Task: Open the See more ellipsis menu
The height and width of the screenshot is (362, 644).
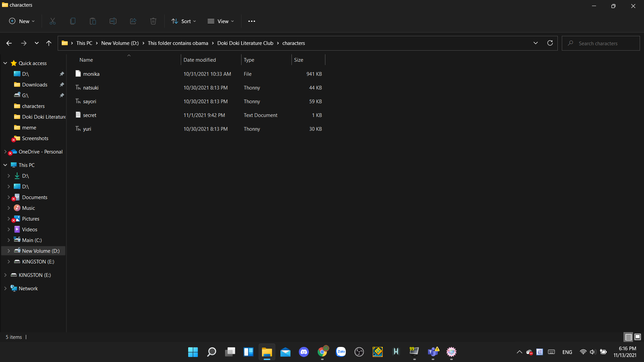Action: (252, 21)
